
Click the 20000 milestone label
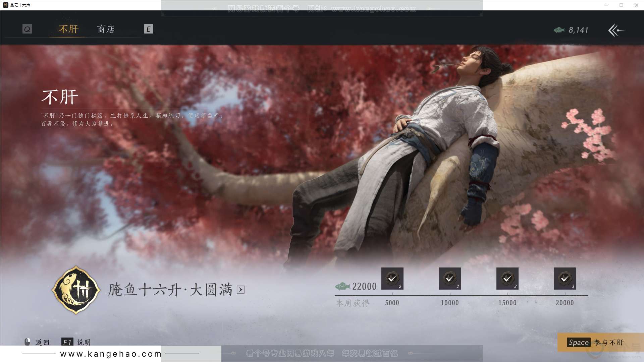pyautogui.click(x=565, y=303)
